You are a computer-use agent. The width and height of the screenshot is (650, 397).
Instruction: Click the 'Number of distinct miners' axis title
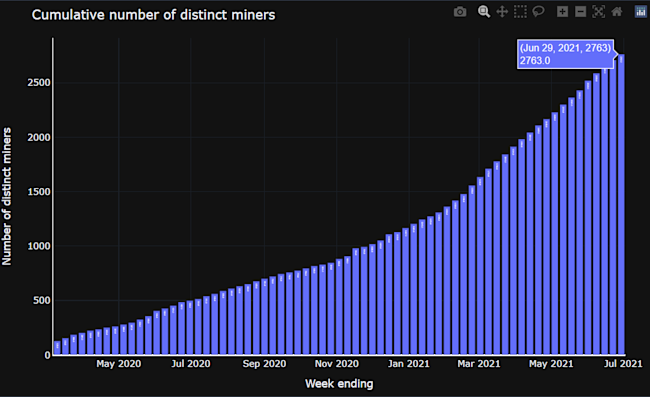(7, 196)
